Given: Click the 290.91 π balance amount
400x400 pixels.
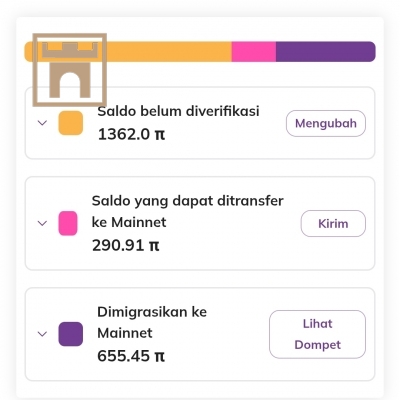Looking at the screenshot, I should (126, 246).
